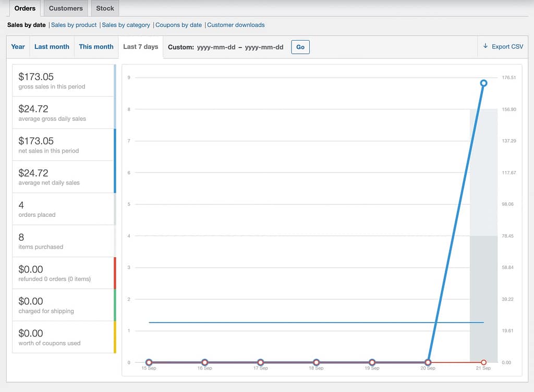Viewport: 534px width, 392px height.
Task: Switch to This month range
Action: click(96, 46)
